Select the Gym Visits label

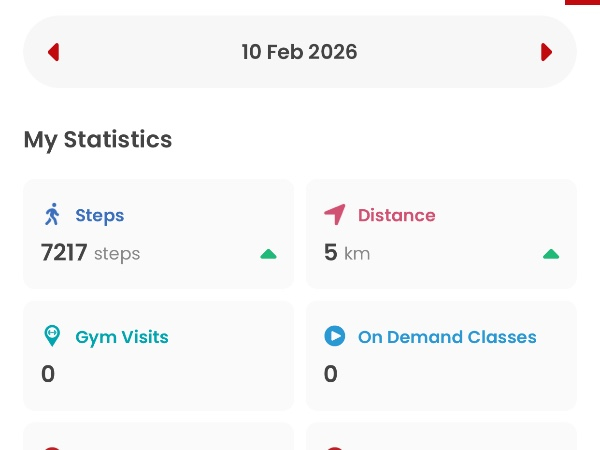click(121, 337)
